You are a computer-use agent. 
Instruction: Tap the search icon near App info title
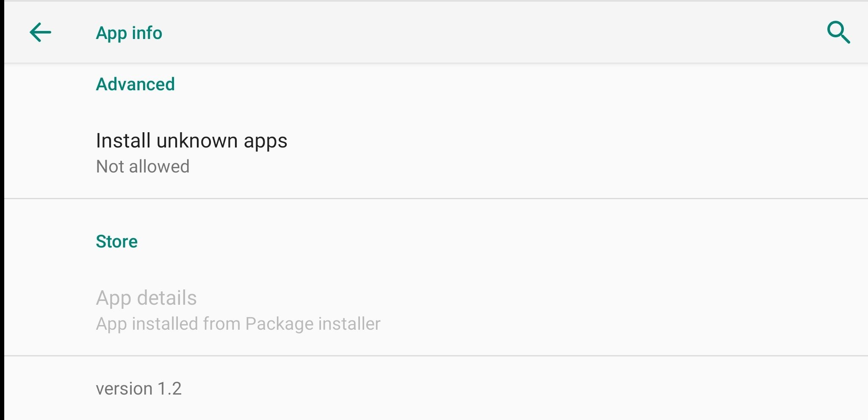[x=838, y=32]
